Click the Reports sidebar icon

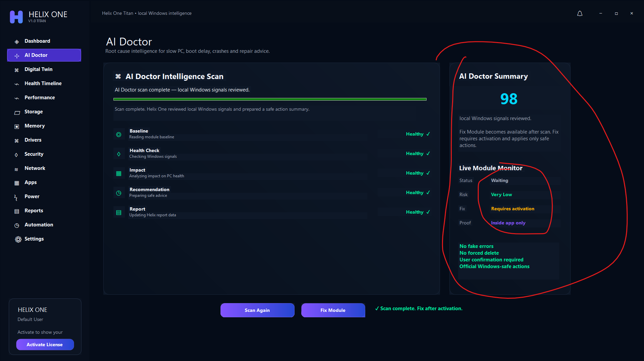coord(16,211)
